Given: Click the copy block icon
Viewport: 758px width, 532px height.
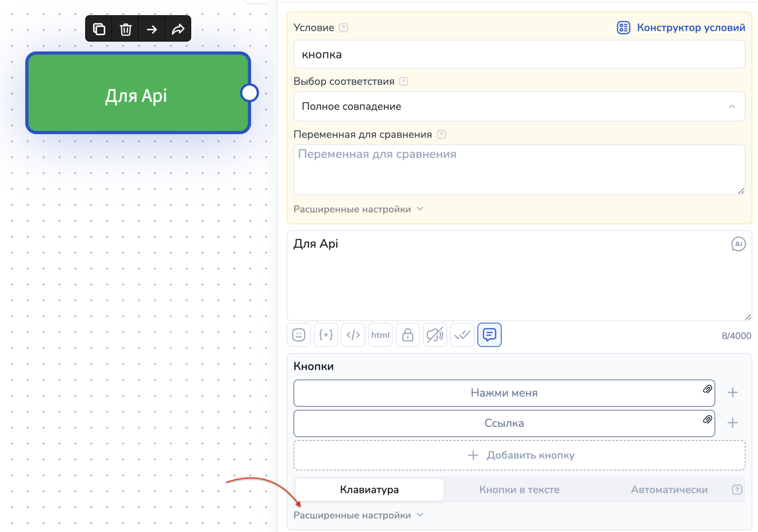Looking at the screenshot, I should tap(99, 29).
